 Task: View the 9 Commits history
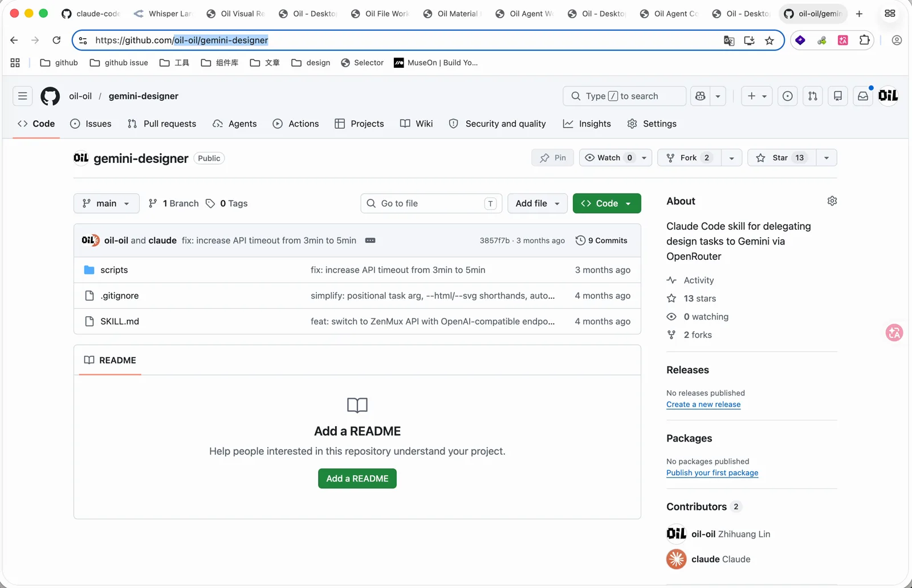[x=601, y=240]
